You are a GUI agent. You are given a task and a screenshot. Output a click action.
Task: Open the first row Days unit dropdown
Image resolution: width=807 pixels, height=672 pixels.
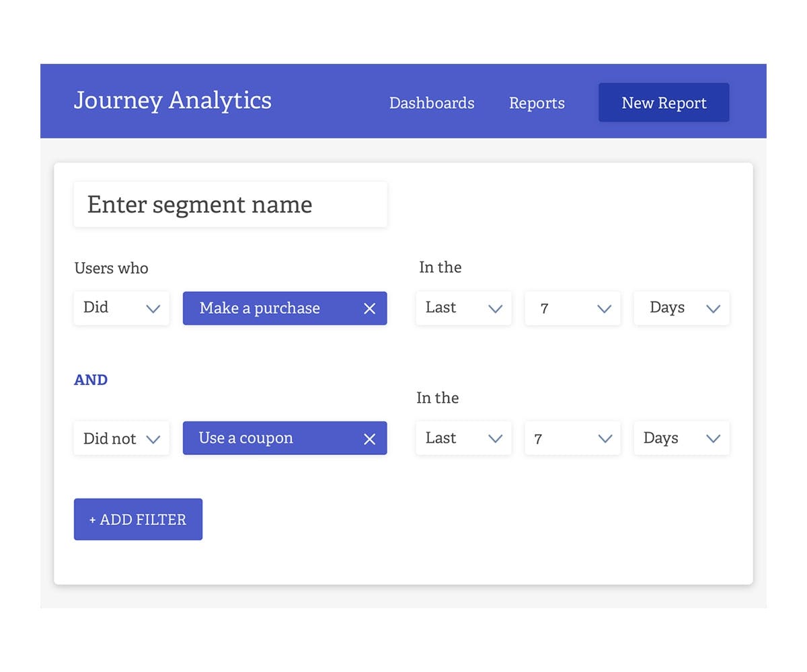coord(681,308)
